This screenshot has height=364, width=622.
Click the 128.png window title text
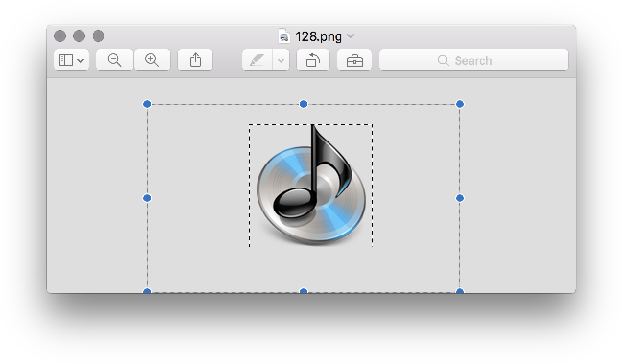point(319,36)
